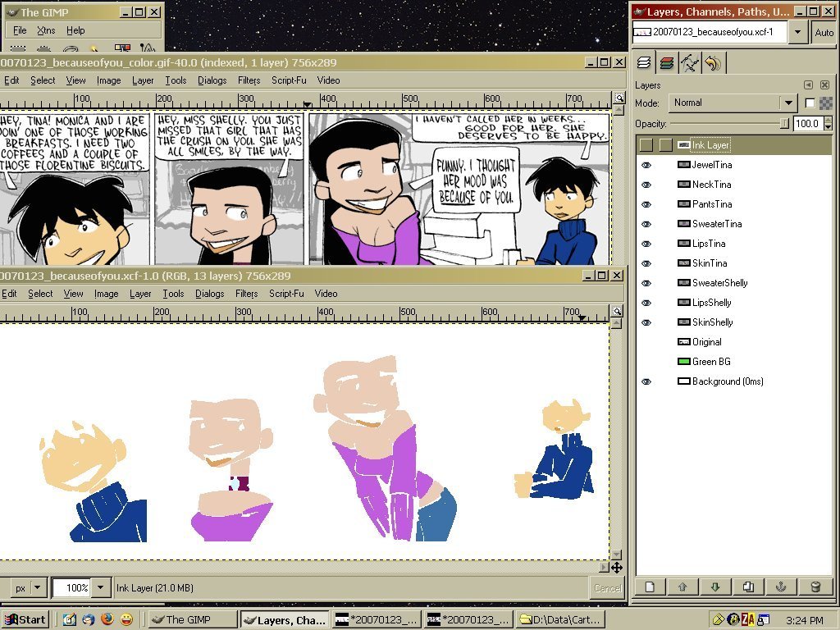Toggle the keep transparency checkbox
This screenshot has height=630, width=840.
810,103
